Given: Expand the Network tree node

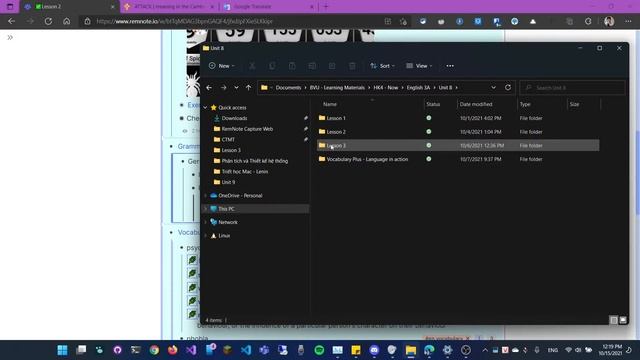Looking at the screenshot, I should pos(205,222).
